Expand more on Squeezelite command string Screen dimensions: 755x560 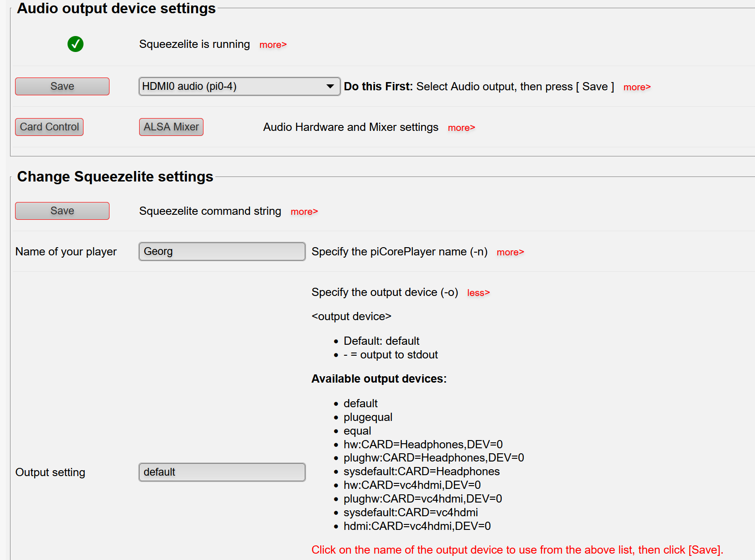pyautogui.click(x=304, y=212)
